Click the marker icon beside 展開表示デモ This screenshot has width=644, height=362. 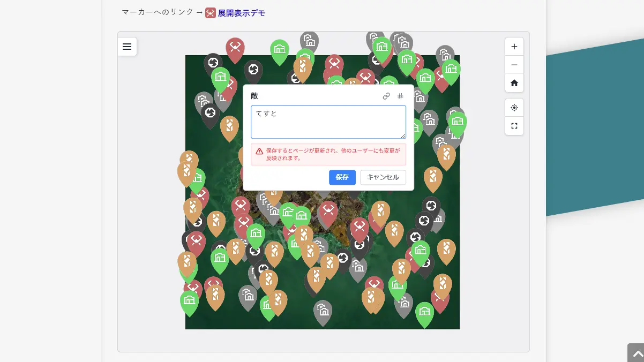coord(211,13)
